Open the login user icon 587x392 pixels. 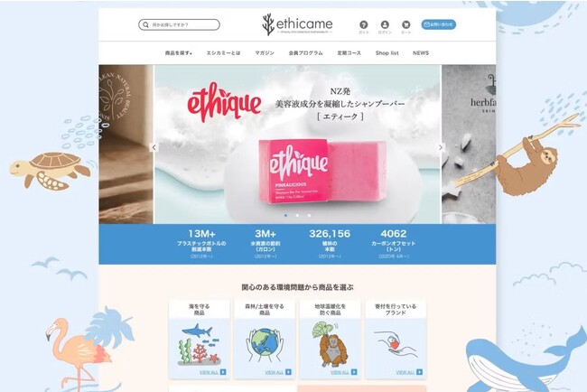[385, 24]
